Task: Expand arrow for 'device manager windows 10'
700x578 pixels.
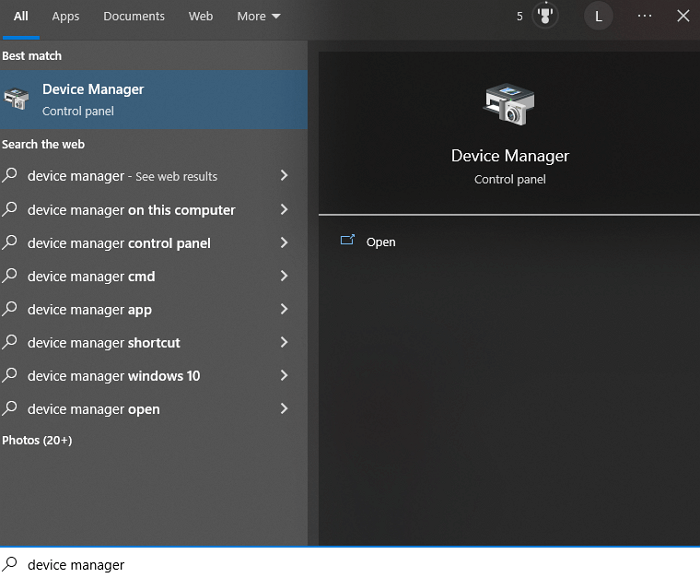Action: click(284, 376)
